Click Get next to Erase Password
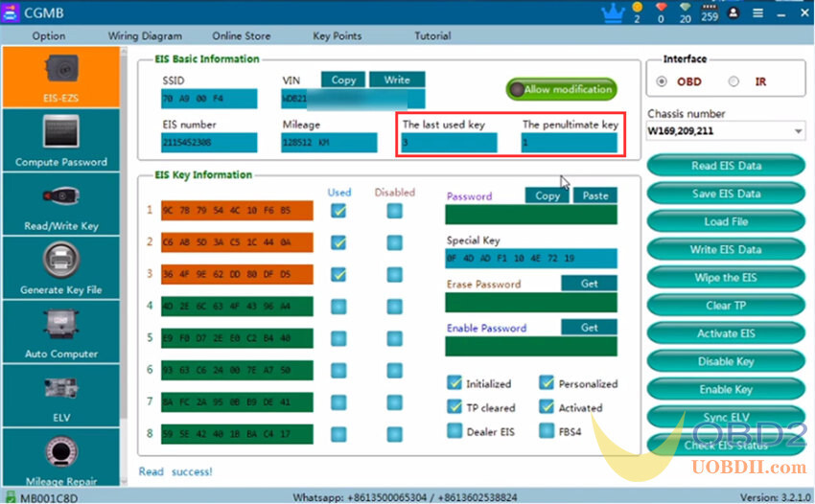Image resolution: width=815 pixels, height=504 pixels. (590, 284)
